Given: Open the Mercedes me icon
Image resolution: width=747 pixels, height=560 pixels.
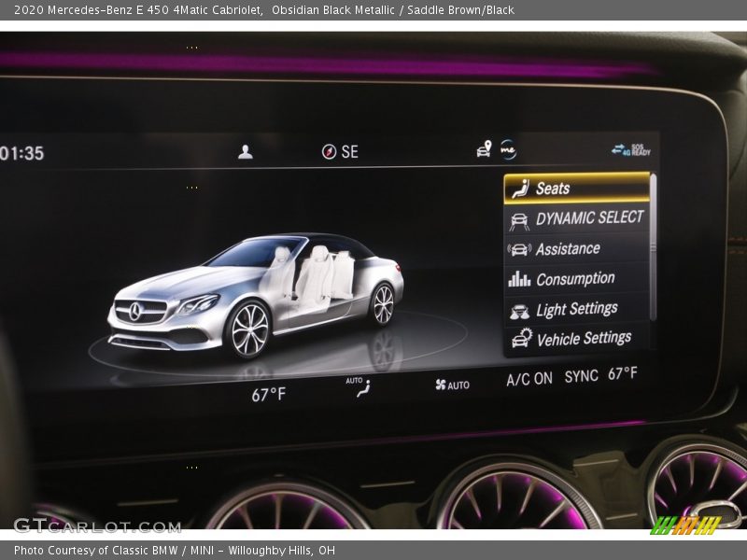Looking at the screenshot, I should 508,149.
